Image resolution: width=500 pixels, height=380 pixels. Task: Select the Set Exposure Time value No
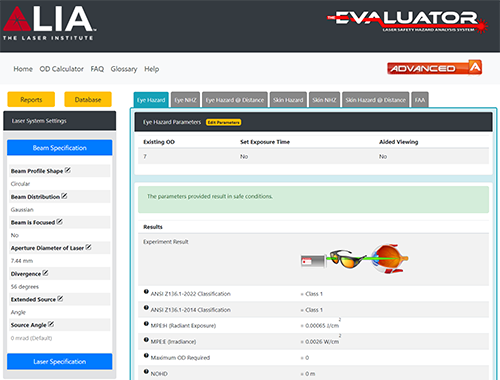pos(244,156)
